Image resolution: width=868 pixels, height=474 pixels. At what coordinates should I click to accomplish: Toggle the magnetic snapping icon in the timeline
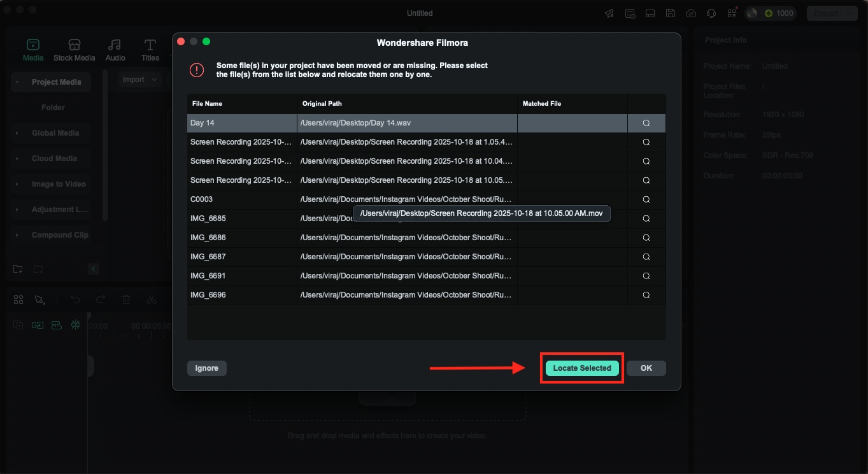[76, 325]
